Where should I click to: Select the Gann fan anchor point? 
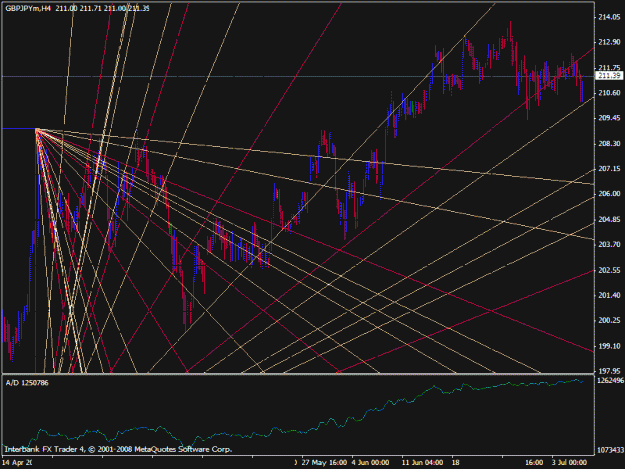pos(36,129)
